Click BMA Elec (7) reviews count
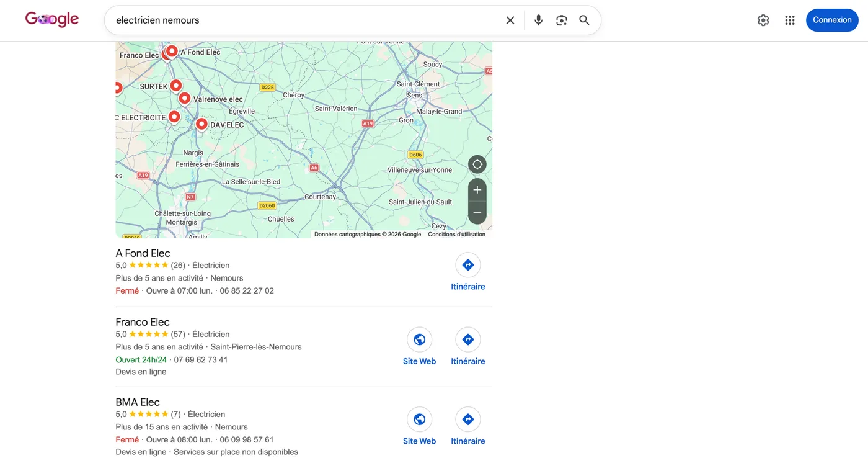 click(175, 415)
